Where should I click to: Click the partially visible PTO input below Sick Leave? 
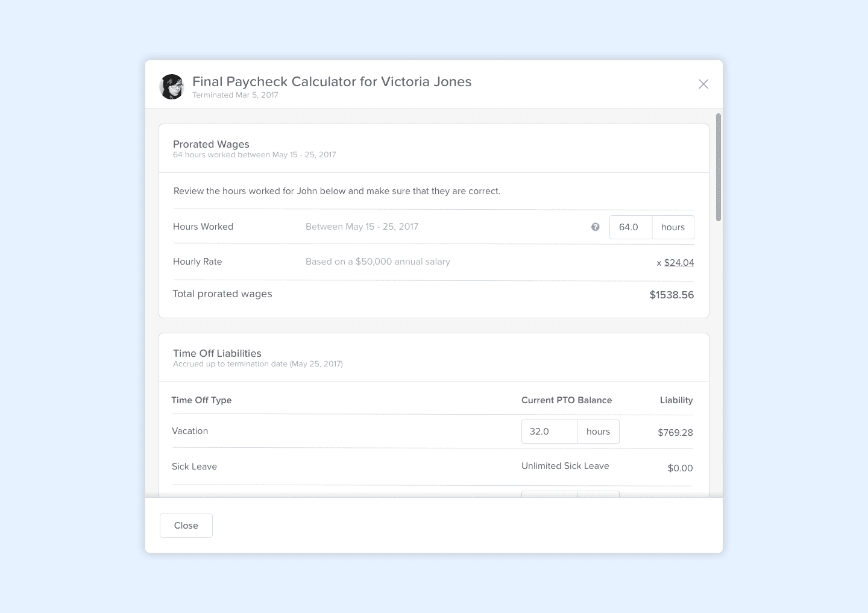[549, 494]
